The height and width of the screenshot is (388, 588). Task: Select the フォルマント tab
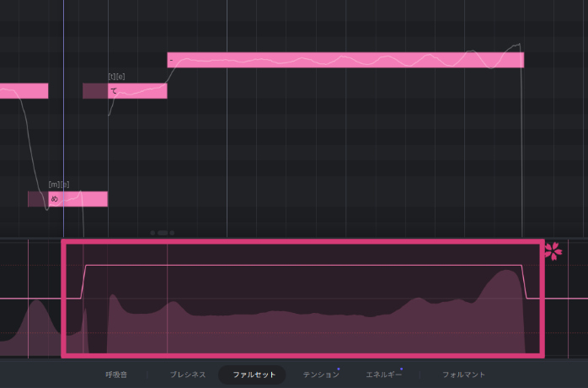[463, 374]
